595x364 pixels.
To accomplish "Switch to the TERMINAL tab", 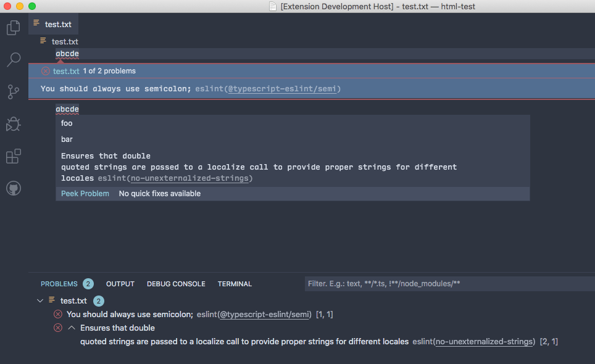I will [235, 284].
